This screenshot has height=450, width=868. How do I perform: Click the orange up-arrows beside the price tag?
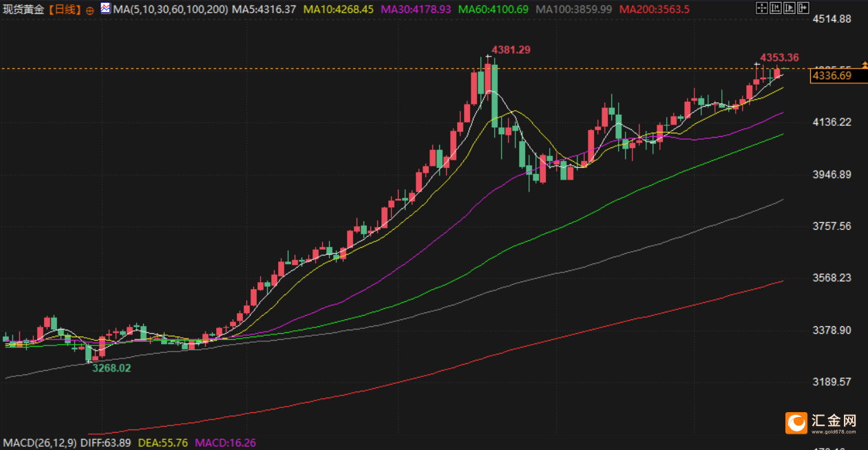[x=865, y=66]
